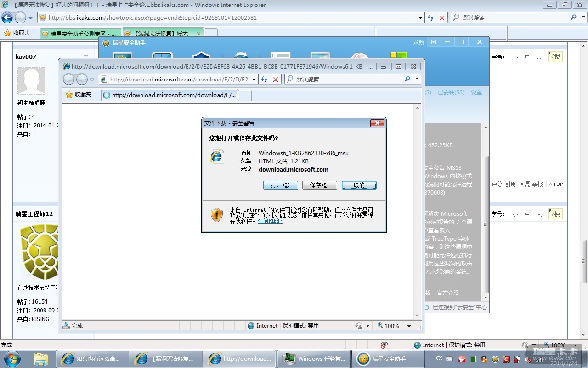Click the refresh icon in download window
This screenshot has height=368, width=588.
264,79
